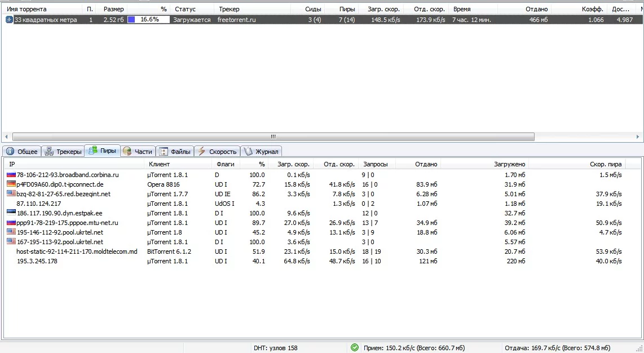The width and height of the screenshot is (644, 353).
Task: Select the torrent 33 квадратных метра
Action: tap(322, 19)
